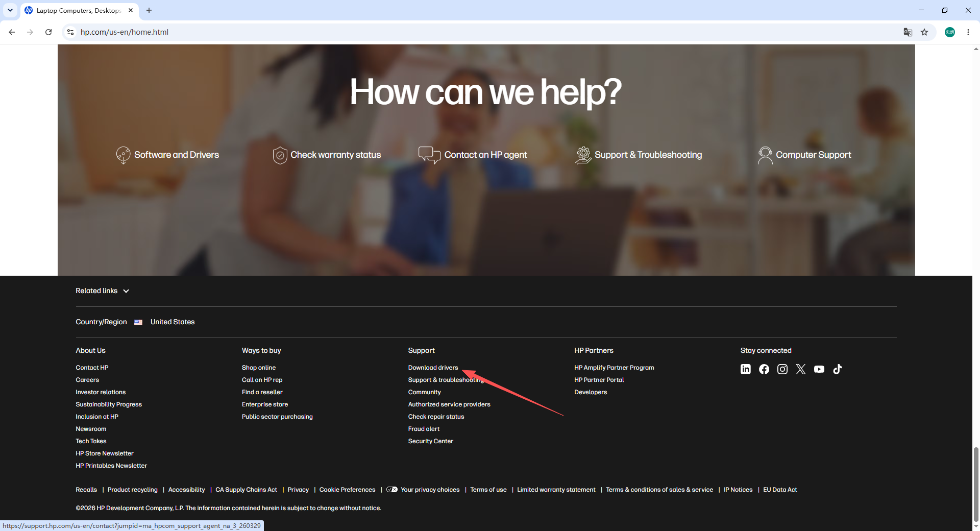Open the Find a reseller link

click(x=262, y=392)
